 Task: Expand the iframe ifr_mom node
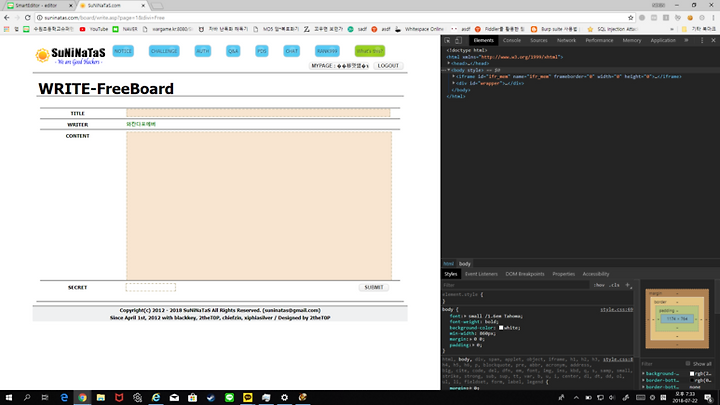tap(454, 77)
